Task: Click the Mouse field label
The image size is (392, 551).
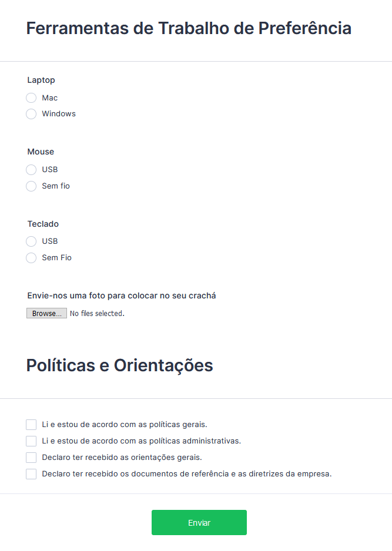Action: (41, 152)
